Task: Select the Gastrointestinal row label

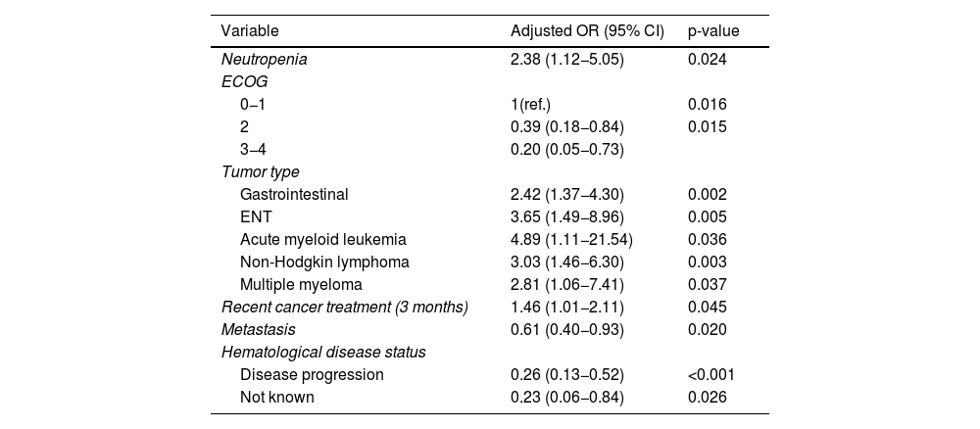Action: tap(294, 195)
